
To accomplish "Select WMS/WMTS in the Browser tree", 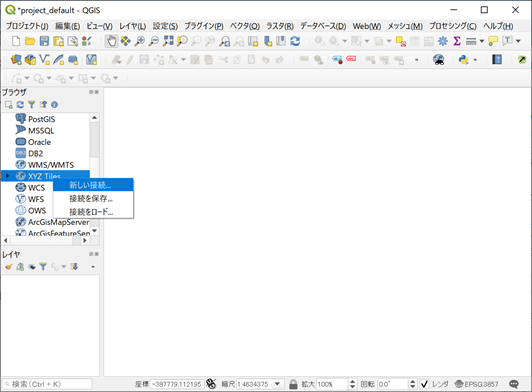I will (x=51, y=165).
